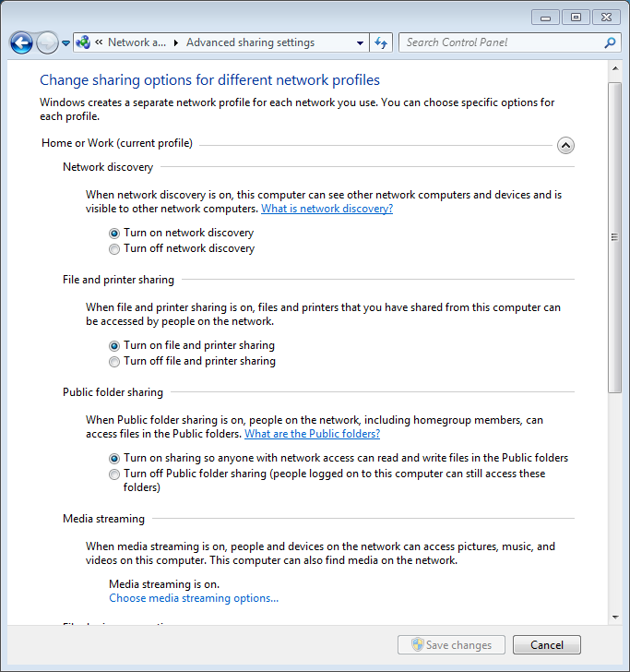Viewport: 630px width, 672px height.
Task: Click the 'Network discovery' section label
Action: (x=108, y=167)
